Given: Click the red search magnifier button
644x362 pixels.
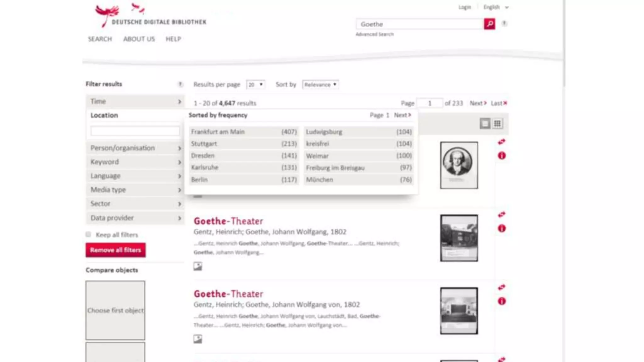Looking at the screenshot, I should point(489,24).
